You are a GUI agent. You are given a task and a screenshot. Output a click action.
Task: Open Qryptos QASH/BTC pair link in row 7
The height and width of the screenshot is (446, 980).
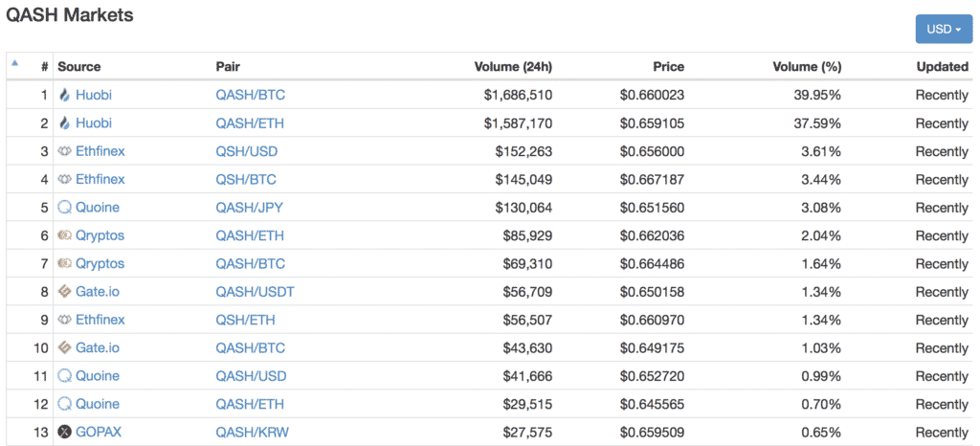click(x=251, y=263)
